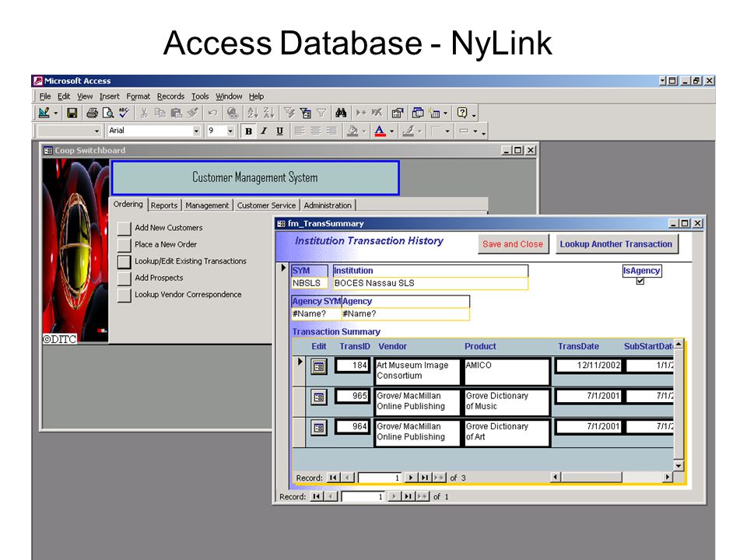The image size is (747, 560).
Task: Click the Insert Hyperlink globe icon
Action: coord(233,113)
